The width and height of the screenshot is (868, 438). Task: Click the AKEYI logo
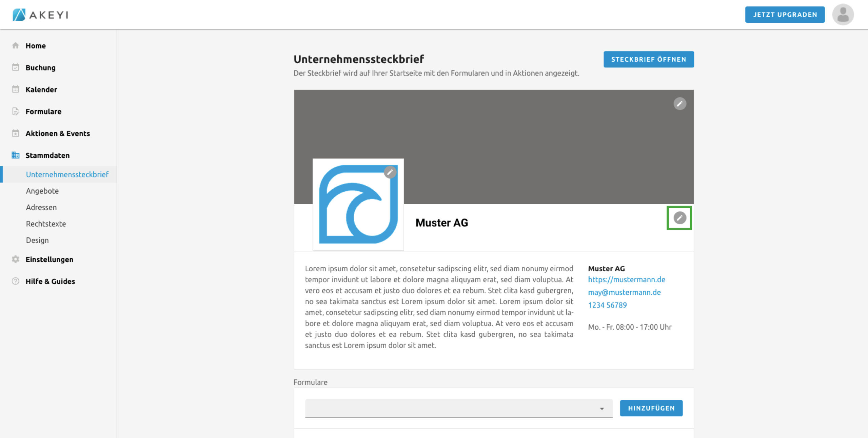pos(40,15)
